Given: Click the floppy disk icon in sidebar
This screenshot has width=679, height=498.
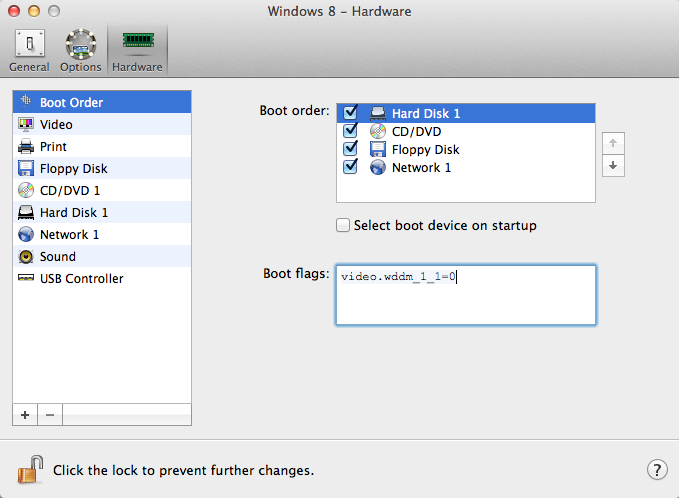Looking at the screenshot, I should pos(26,168).
